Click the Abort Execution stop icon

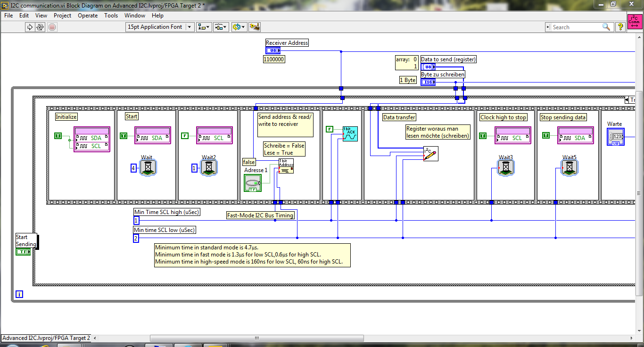[52, 27]
